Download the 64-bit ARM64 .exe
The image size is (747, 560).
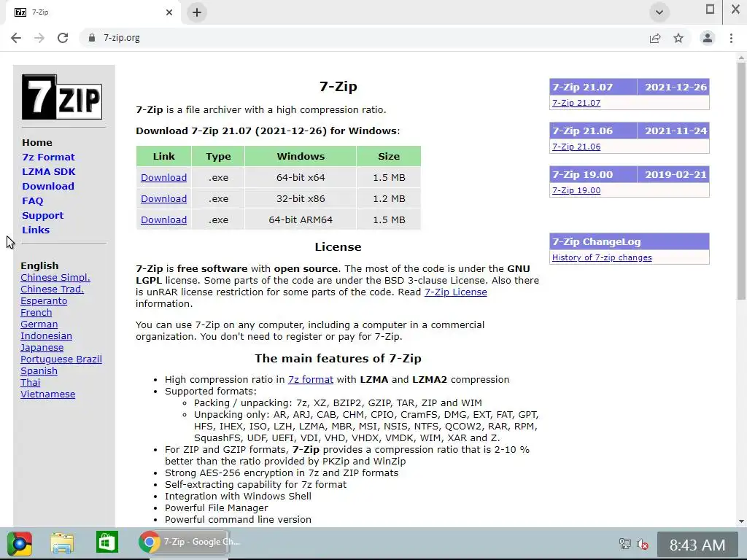tap(163, 220)
